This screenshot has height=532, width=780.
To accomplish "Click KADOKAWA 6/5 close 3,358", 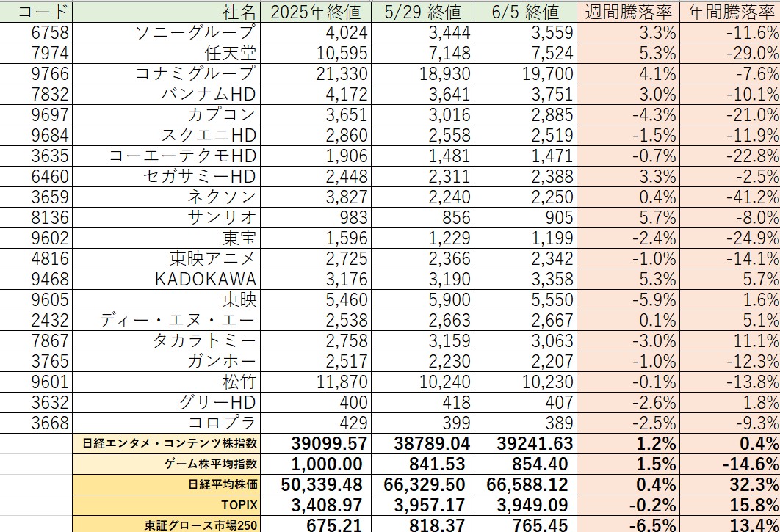I will click(525, 280).
